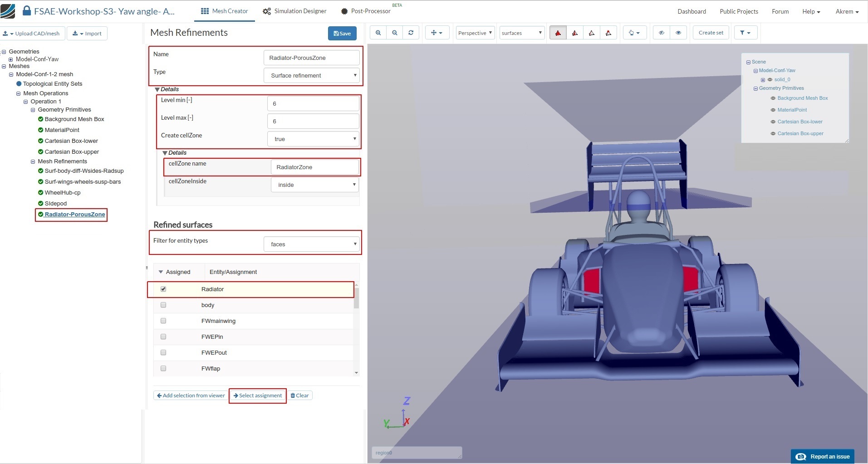The height and width of the screenshot is (464, 868).
Task: Open the Post-Processor tab
Action: click(x=365, y=11)
